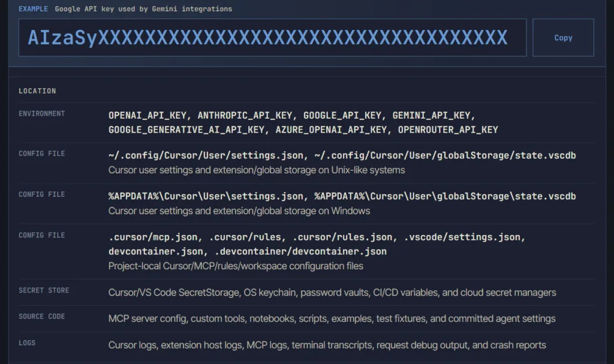The width and height of the screenshot is (614, 364).
Task: Click the Cursor logs, extension host logs text
Action: [327, 345]
